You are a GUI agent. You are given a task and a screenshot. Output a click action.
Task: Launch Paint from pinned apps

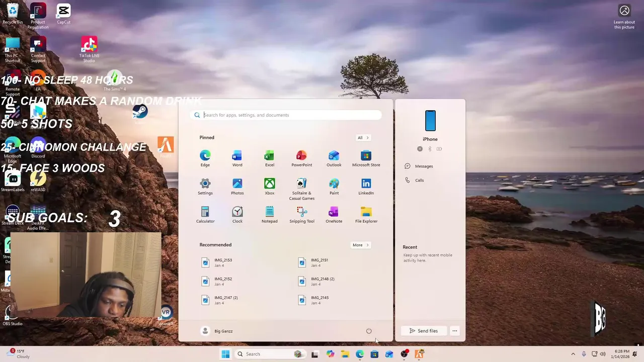(334, 187)
